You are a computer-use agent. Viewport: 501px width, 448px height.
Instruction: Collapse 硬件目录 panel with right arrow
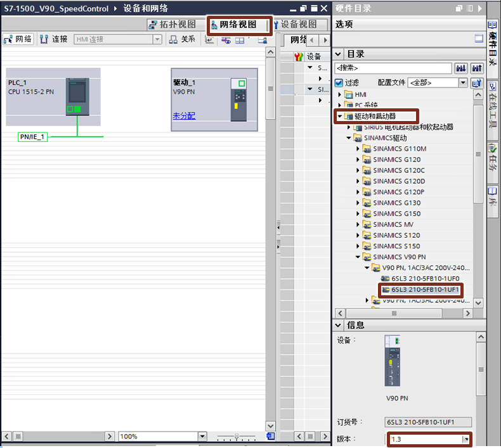pos(480,8)
